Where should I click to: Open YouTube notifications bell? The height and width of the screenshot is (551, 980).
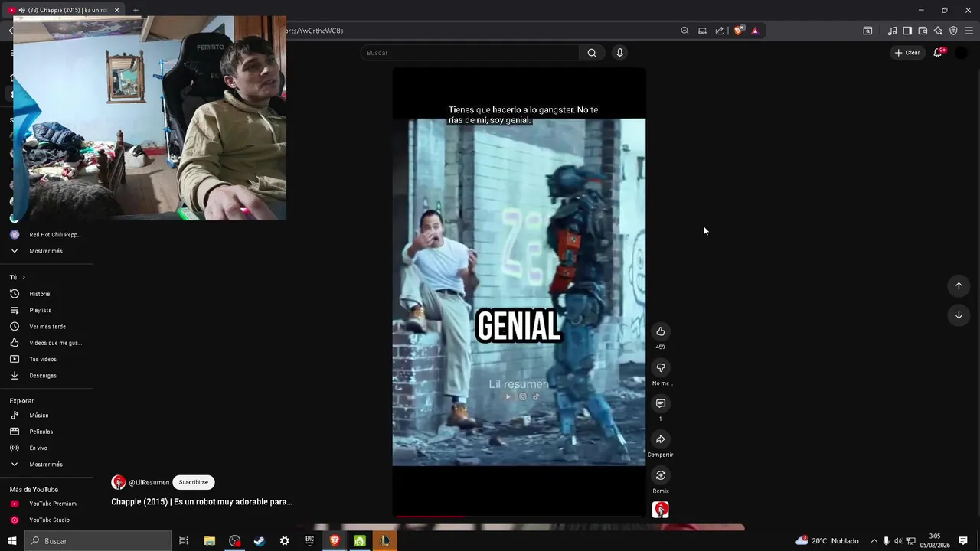938,53
